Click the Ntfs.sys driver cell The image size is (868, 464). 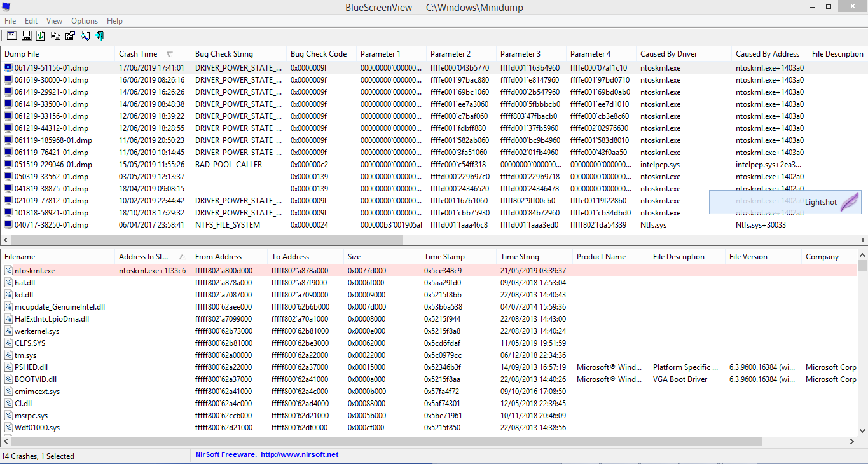point(654,225)
